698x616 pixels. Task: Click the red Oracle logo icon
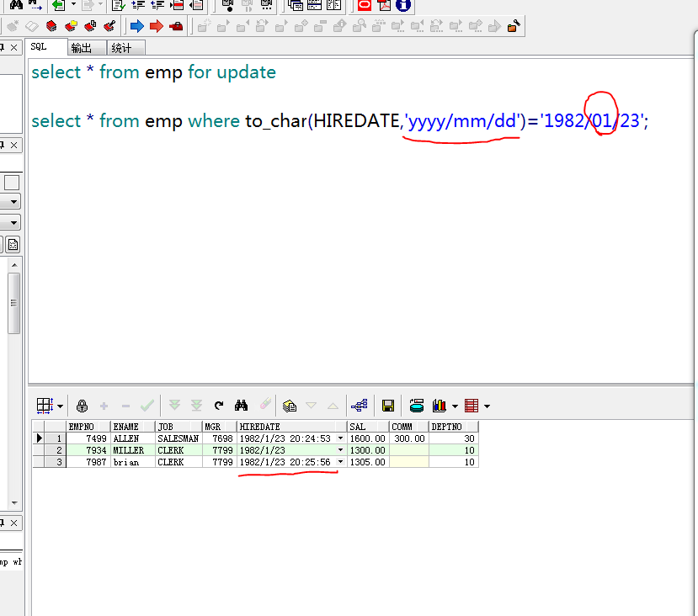pyautogui.click(x=364, y=5)
